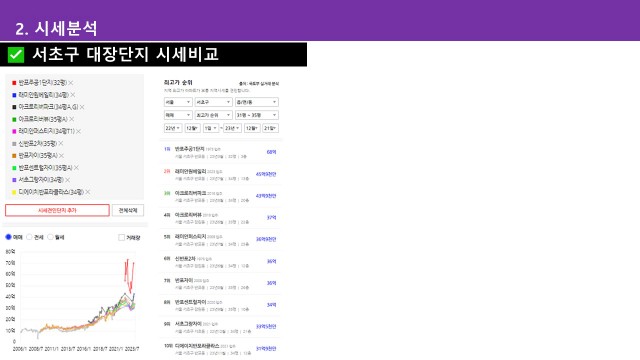Remove 서초그랑자이(34평) via its X icon
Image resolution: width=640 pixels, height=360 pixels.
pos(67,180)
